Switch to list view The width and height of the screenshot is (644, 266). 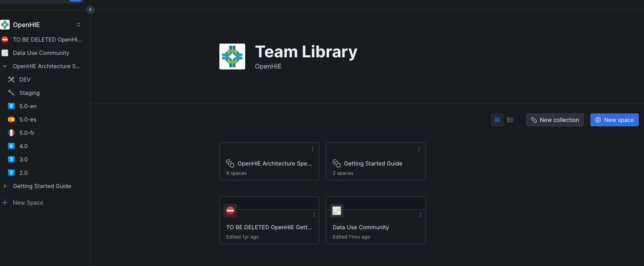510,120
